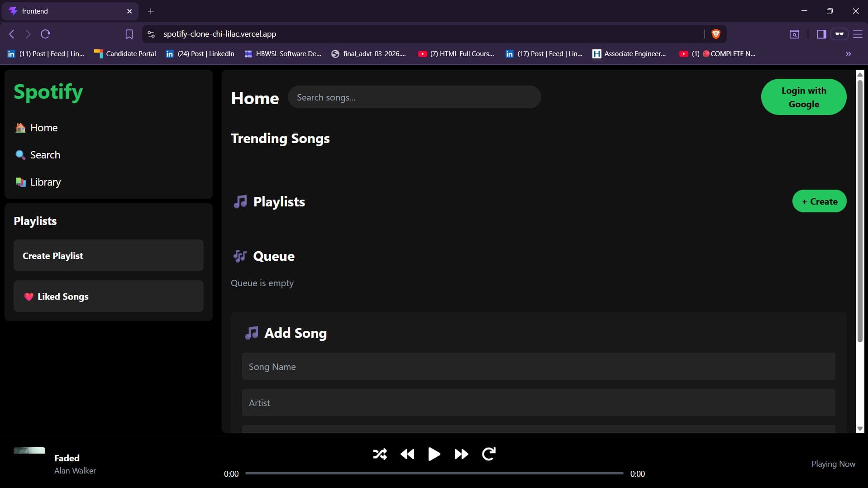Click the Alan Walker artist name
This screenshot has width=868, height=488.
coord(75,470)
